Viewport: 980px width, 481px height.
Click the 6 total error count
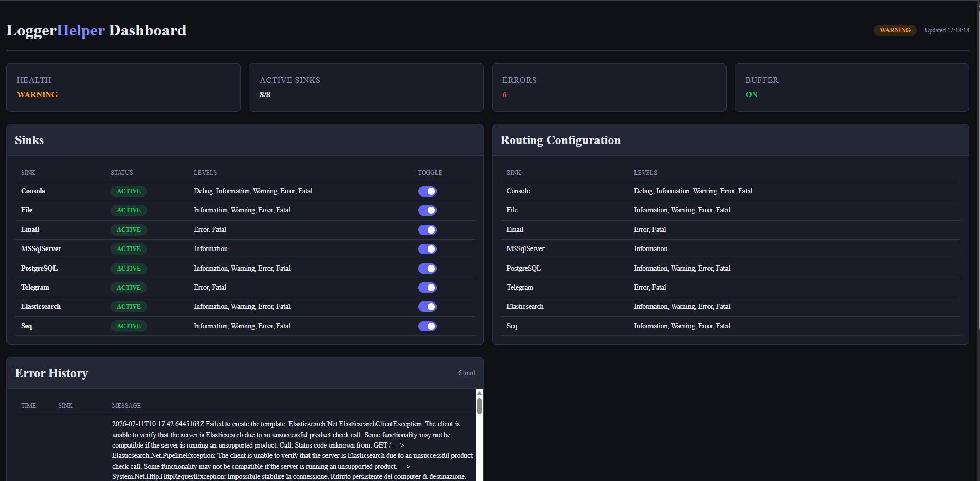(x=466, y=373)
